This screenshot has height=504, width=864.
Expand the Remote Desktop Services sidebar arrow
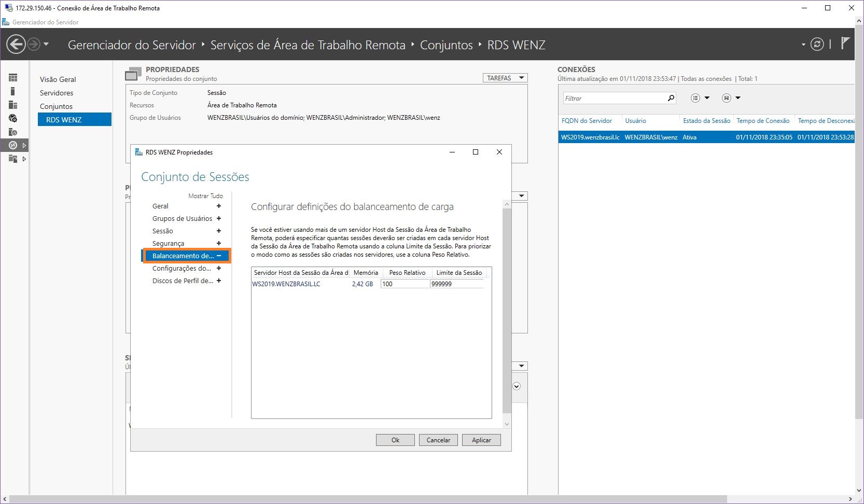click(24, 146)
